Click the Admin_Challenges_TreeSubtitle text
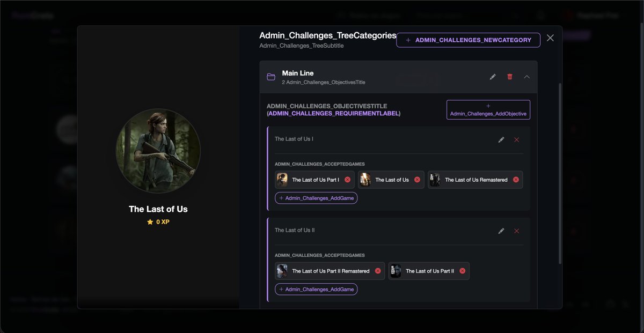Viewport: 644px width, 333px height. click(x=302, y=46)
